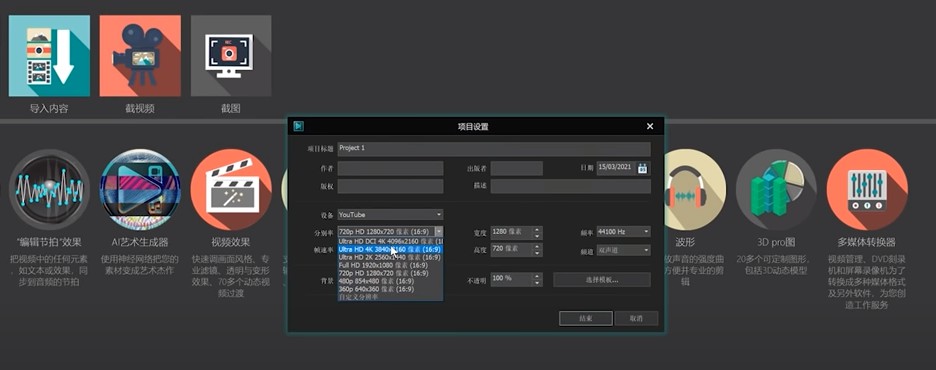Click the 取消 cancel button

click(x=636, y=318)
